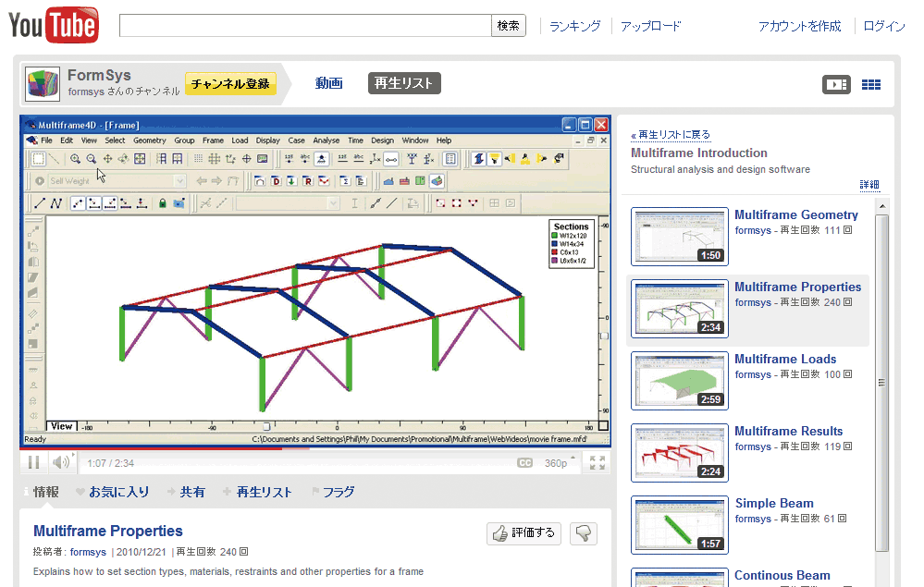This screenshot has height=587, width=924.
Task: Click the ログイン link
Action: pos(883,26)
